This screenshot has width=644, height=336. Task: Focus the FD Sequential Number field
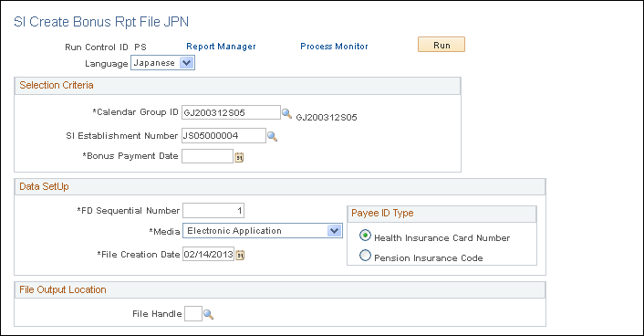point(213,211)
